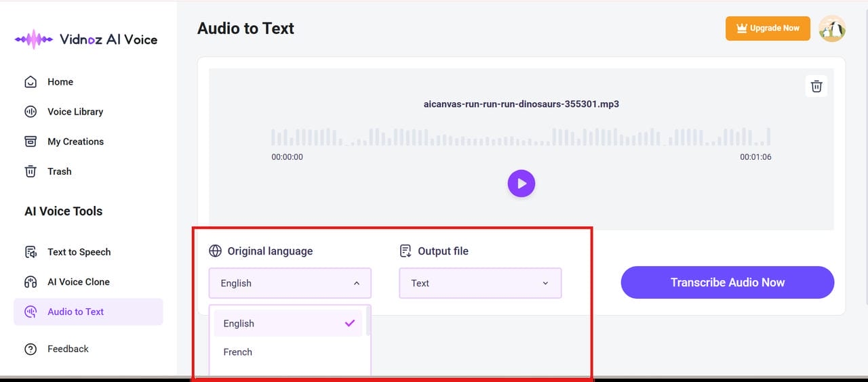Click the crown icon on Upgrade Now
Viewport: 868px width, 382px height.
tap(742, 28)
